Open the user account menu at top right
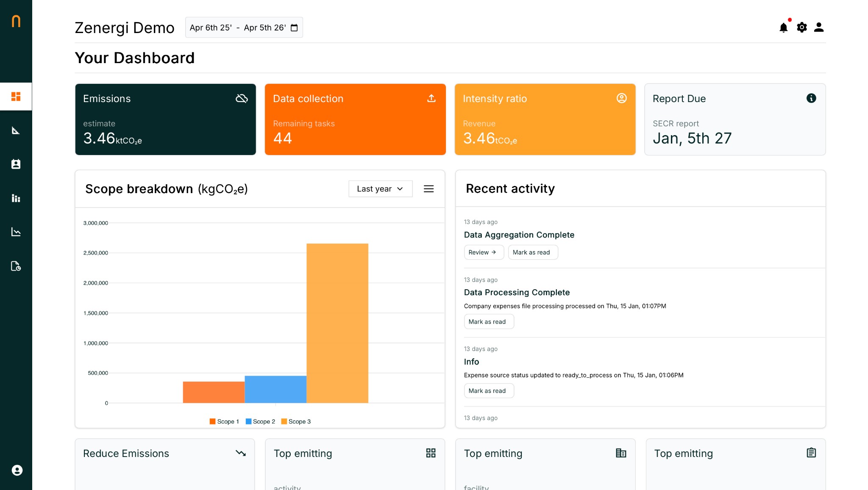868x490 pixels. [819, 27]
